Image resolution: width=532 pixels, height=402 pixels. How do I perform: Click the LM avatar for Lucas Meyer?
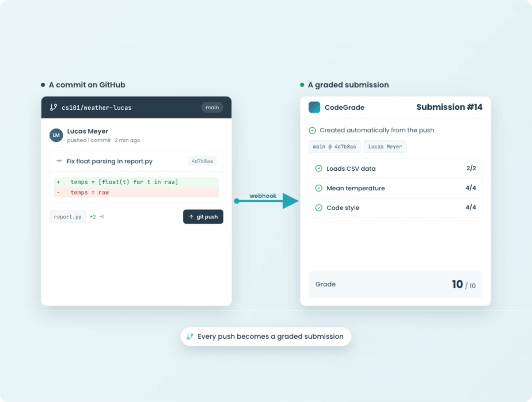tap(56, 135)
